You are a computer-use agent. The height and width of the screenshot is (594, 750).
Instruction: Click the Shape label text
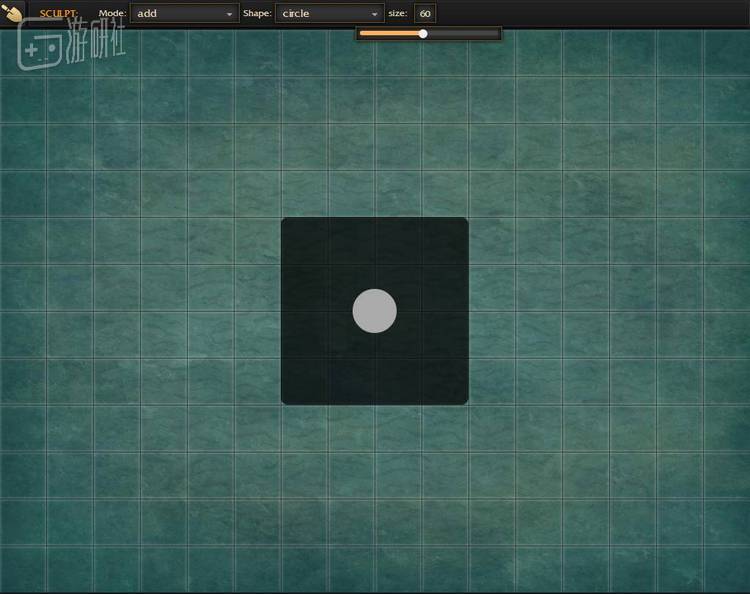click(257, 14)
